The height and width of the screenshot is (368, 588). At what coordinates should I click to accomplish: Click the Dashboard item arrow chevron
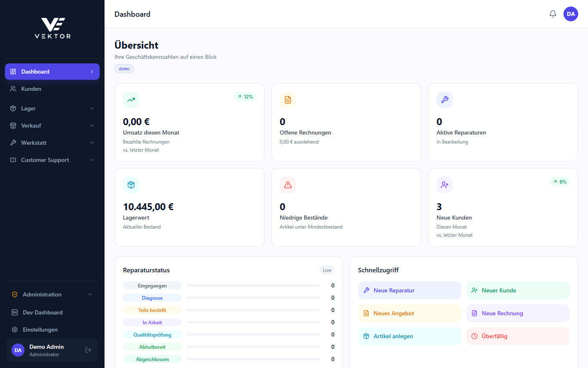coord(92,72)
